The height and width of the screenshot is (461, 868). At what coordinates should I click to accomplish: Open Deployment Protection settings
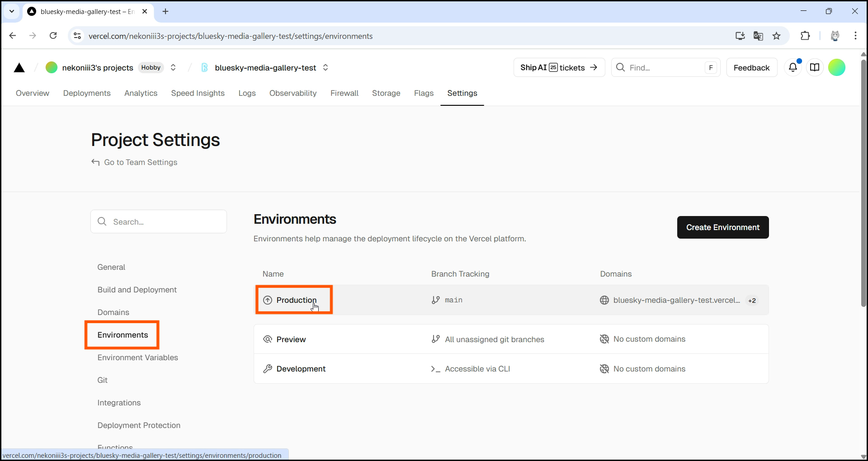point(139,425)
